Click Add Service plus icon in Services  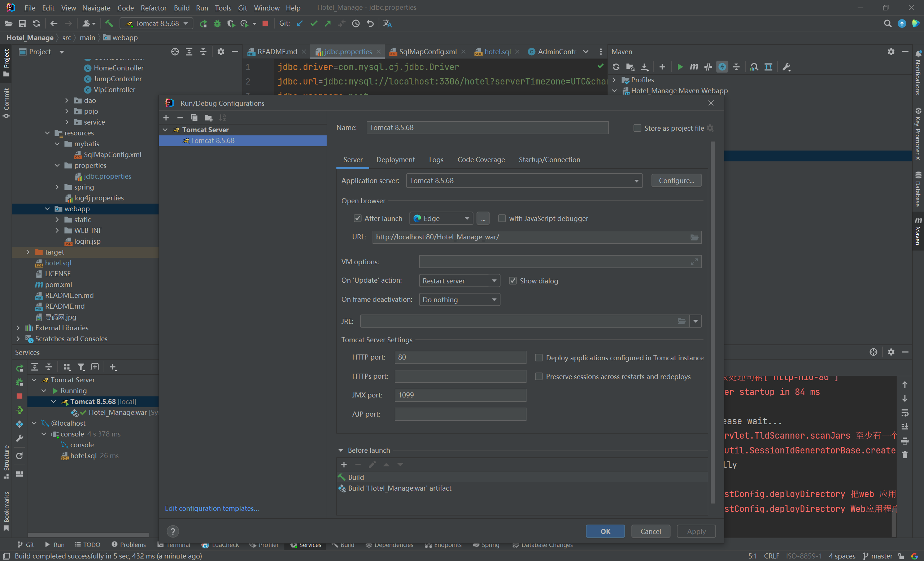[x=113, y=368]
